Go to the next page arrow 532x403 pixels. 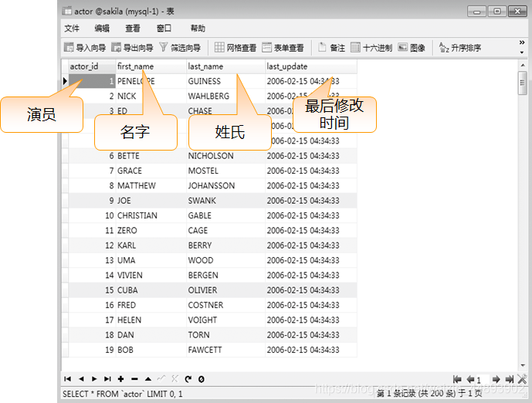point(496,379)
